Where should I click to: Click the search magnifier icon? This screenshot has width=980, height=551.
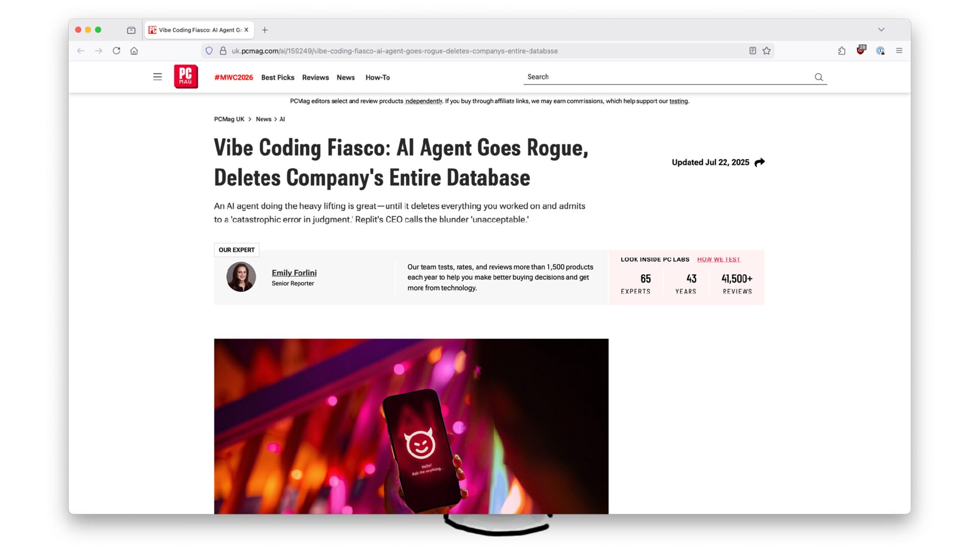819,77
